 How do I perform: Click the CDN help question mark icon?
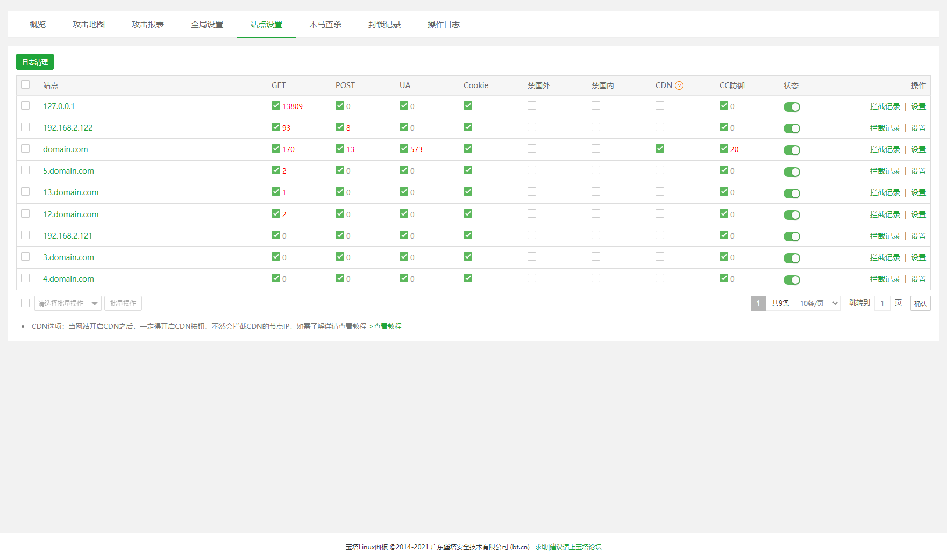[x=679, y=85]
